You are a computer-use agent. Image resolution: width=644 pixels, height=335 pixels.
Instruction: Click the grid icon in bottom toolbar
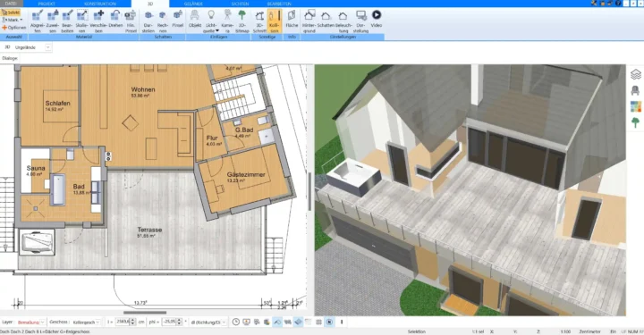pyautogui.click(x=318, y=322)
